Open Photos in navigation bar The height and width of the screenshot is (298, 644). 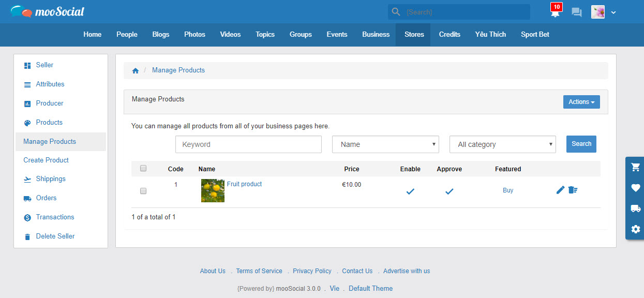pyautogui.click(x=194, y=34)
